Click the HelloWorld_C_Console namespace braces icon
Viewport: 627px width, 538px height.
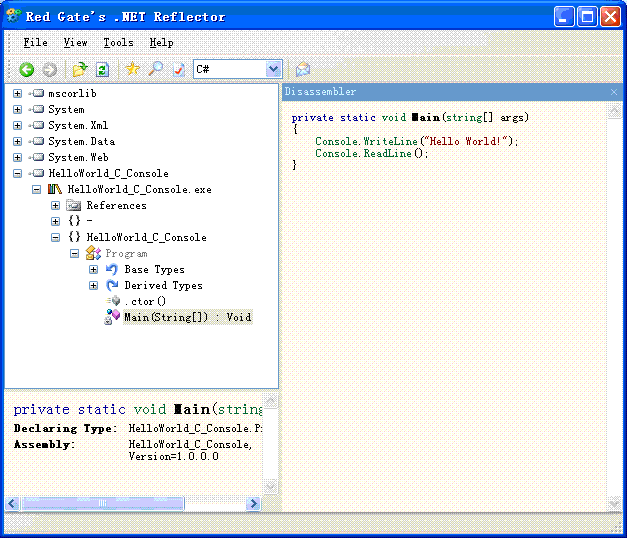(x=74, y=237)
